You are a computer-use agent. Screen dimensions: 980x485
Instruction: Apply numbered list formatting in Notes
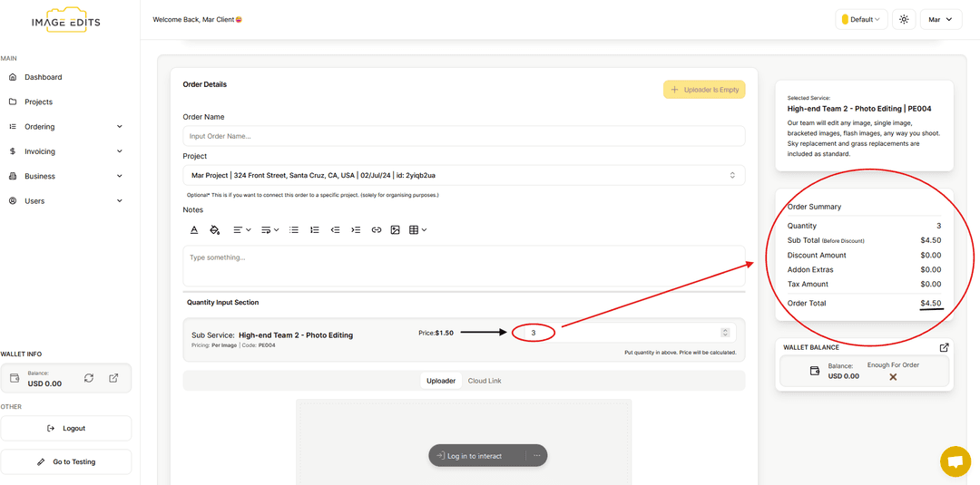click(315, 230)
